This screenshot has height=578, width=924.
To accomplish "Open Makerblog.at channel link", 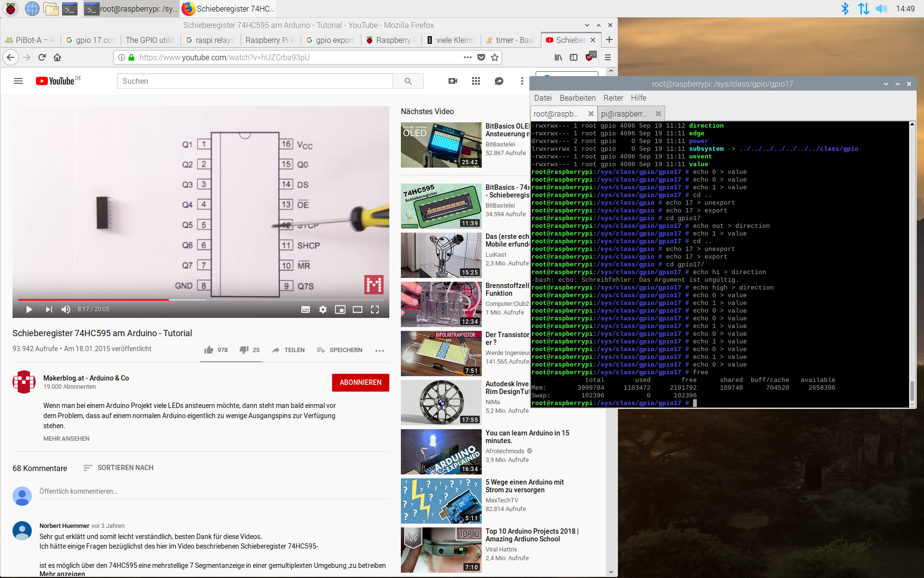I will point(86,378).
